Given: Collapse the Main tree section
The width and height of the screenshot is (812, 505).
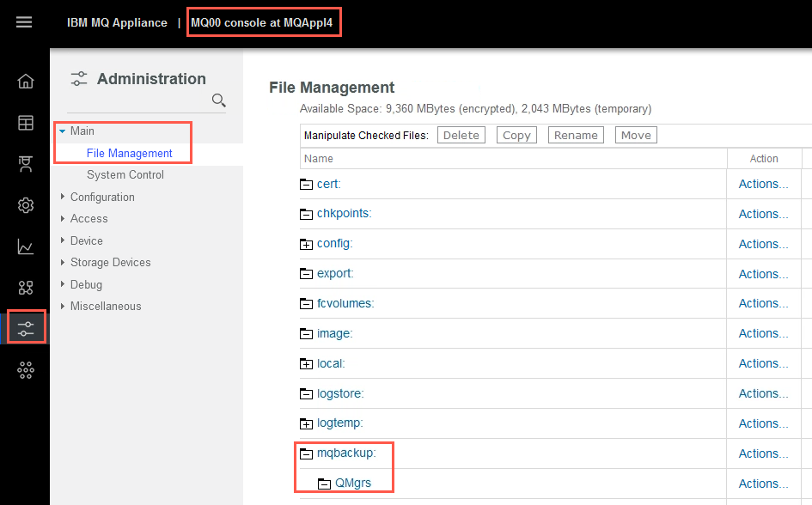Looking at the screenshot, I should tap(62, 131).
